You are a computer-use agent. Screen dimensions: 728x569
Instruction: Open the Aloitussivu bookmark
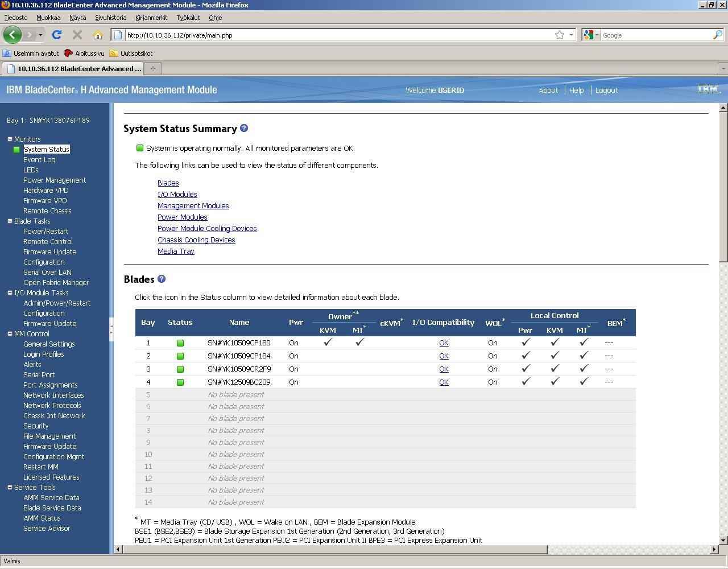84,53
